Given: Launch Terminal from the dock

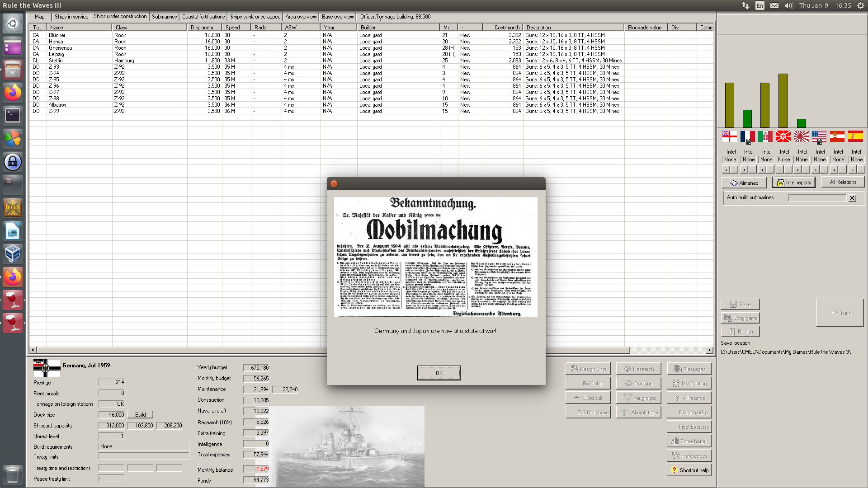Looking at the screenshot, I should 13,116.
